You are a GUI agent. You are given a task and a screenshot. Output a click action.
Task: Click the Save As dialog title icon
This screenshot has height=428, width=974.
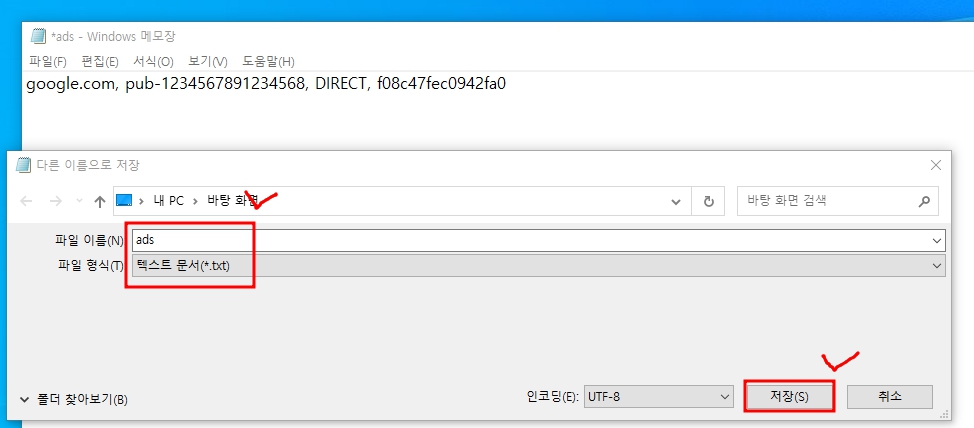[24, 165]
